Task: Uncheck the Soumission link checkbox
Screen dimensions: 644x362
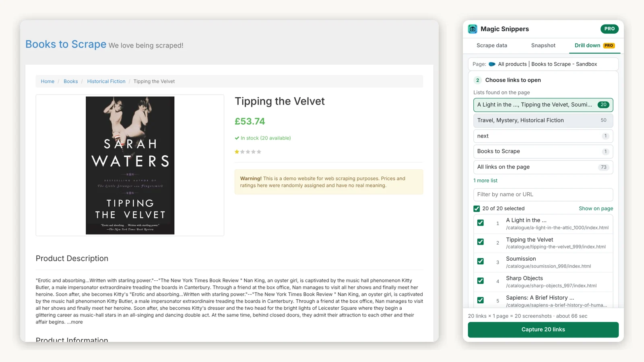Action: click(481, 261)
